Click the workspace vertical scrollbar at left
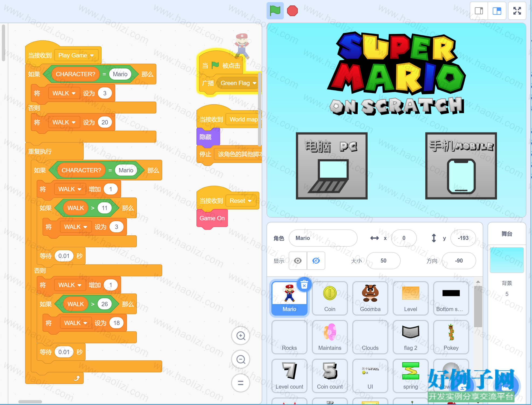Viewport: 532px width, 405px height. (4, 43)
